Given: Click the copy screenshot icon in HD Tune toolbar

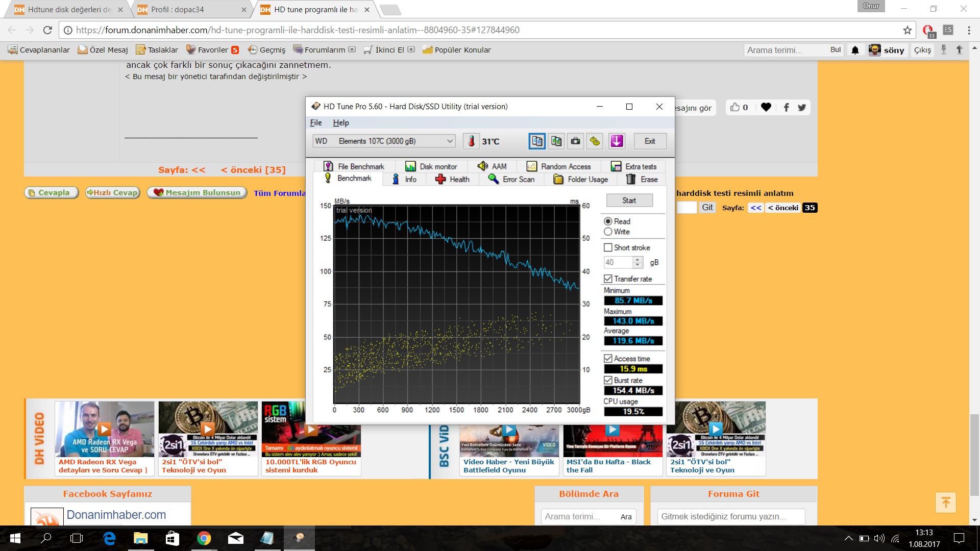Looking at the screenshot, I should click(556, 141).
